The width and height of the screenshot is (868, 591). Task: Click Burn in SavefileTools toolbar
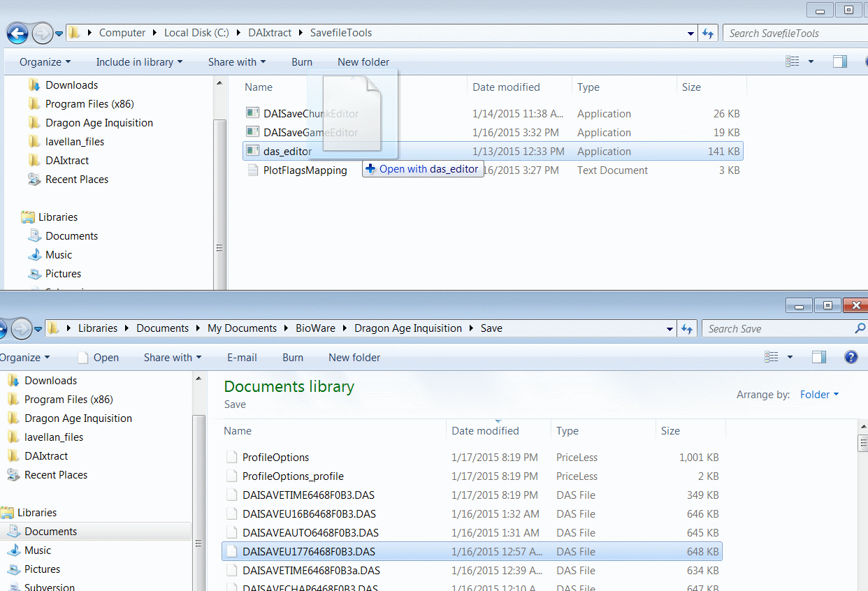click(x=302, y=61)
